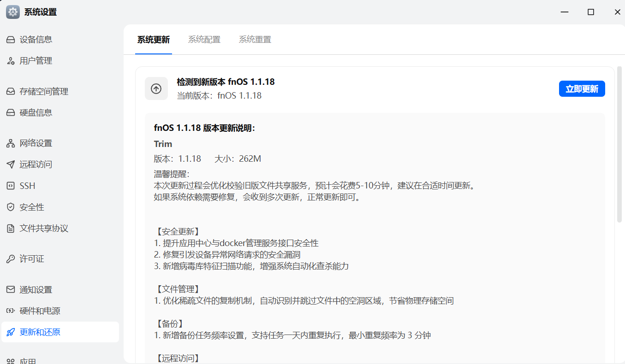The image size is (625, 364).
Task: Click the 立即更新 update button
Action: pos(582,88)
